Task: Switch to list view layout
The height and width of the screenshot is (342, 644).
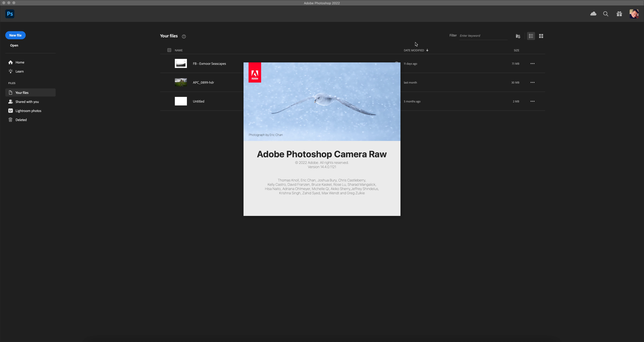Action: point(531,36)
